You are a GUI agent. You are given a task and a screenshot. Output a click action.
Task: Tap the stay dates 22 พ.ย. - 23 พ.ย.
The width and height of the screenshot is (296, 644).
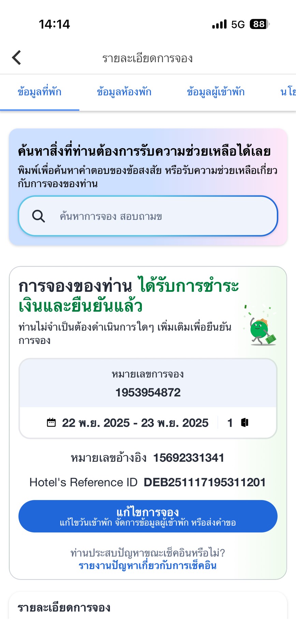pos(135,423)
